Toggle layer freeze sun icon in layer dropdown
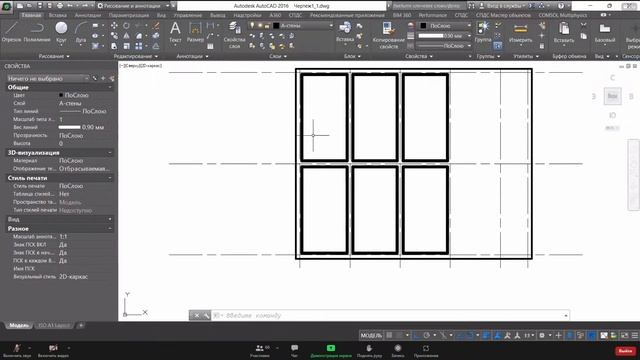640x360 pixels. point(260,25)
